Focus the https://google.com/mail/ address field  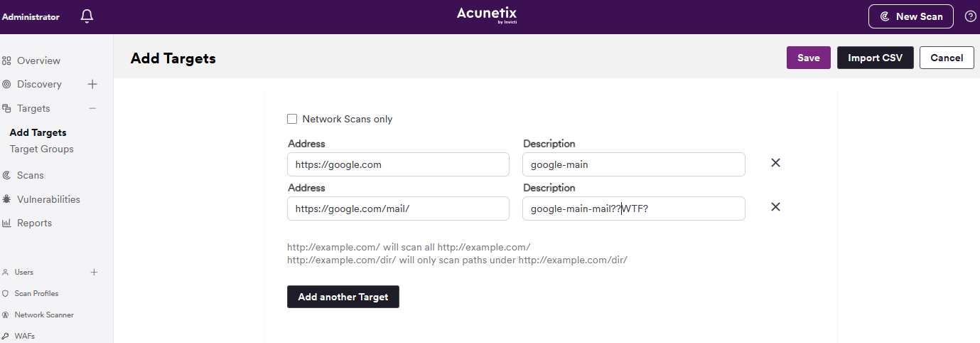click(398, 209)
